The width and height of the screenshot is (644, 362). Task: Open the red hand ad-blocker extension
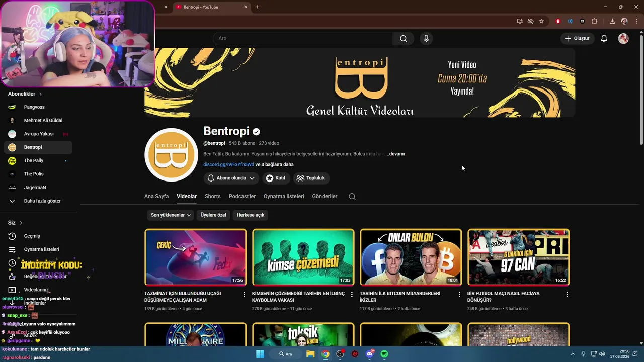click(x=558, y=21)
